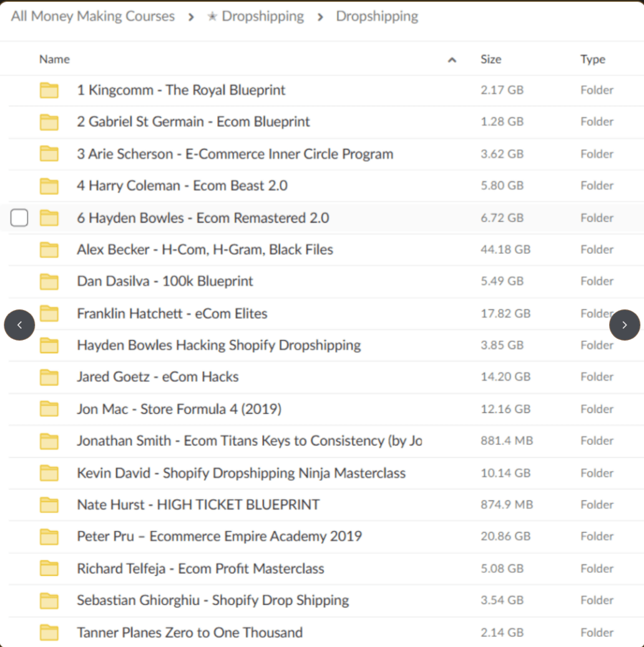Sort the list by Type column
Viewport: 644px width, 647px height.
592,59
